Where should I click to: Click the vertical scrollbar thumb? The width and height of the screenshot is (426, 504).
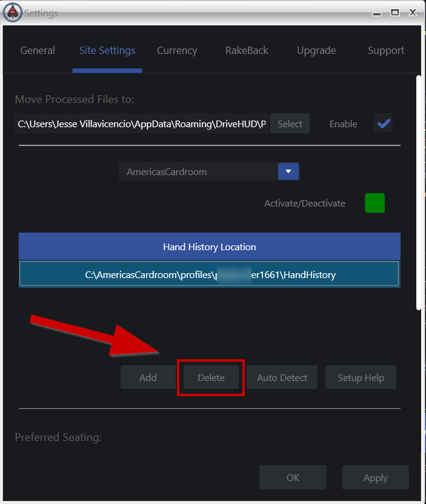point(418,193)
